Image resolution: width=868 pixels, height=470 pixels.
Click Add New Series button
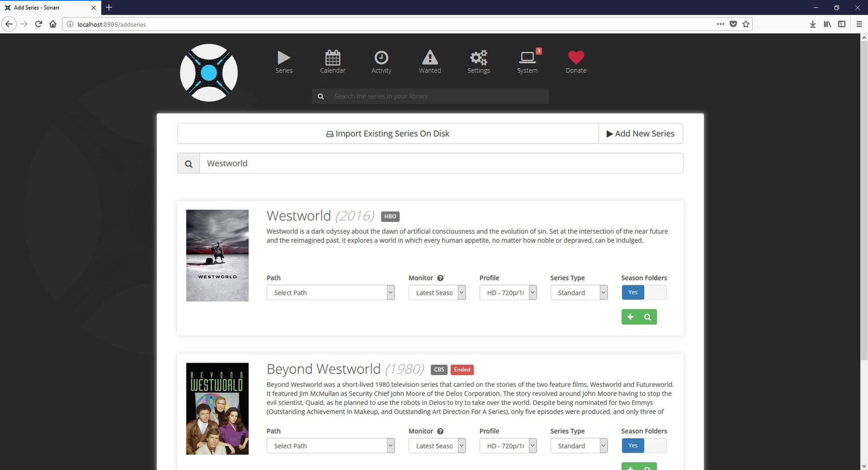coord(640,134)
